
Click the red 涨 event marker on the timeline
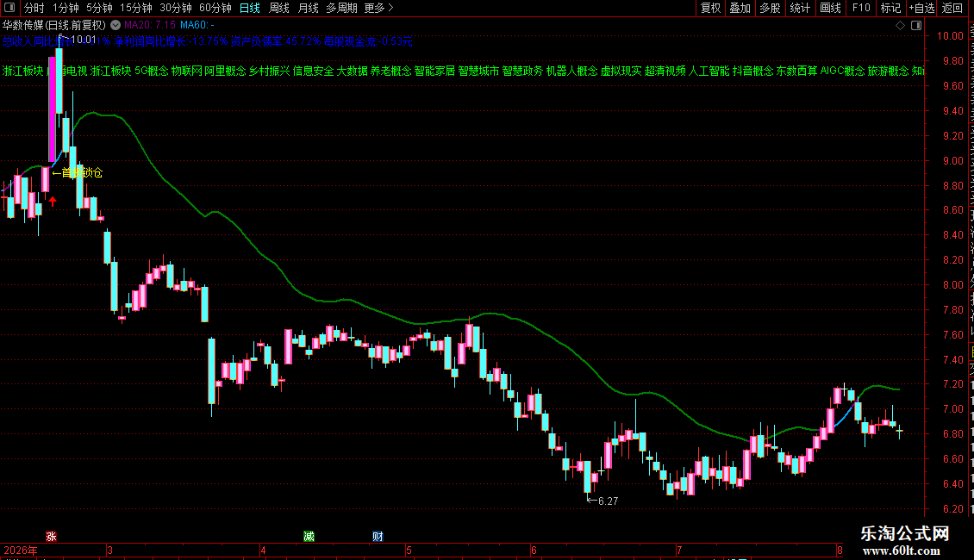51,537
